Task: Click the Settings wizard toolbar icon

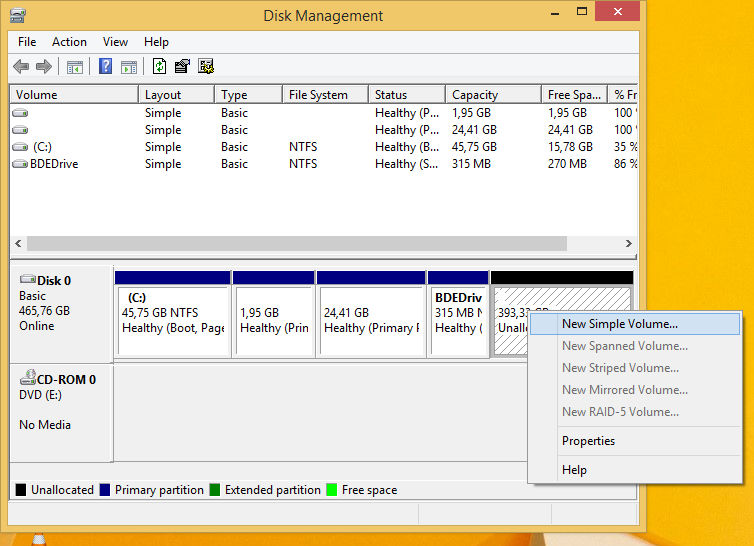Action: [x=206, y=66]
